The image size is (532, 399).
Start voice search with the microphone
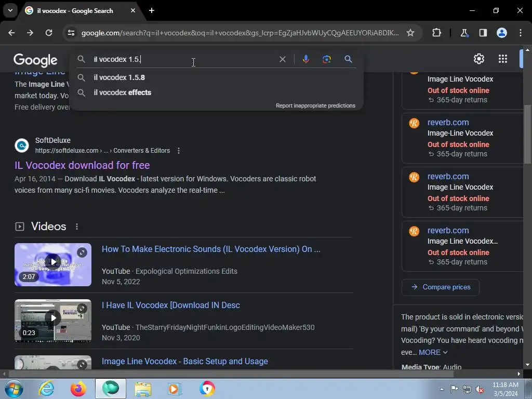click(305, 59)
